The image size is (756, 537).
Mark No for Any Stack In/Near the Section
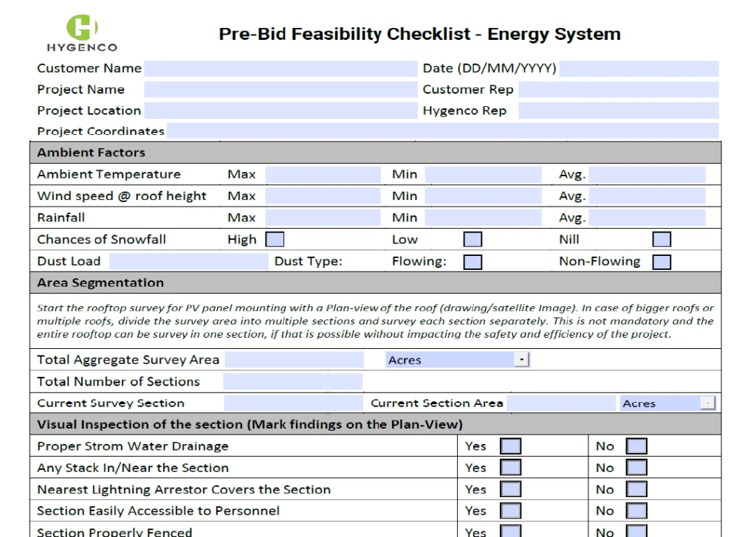tap(636, 468)
